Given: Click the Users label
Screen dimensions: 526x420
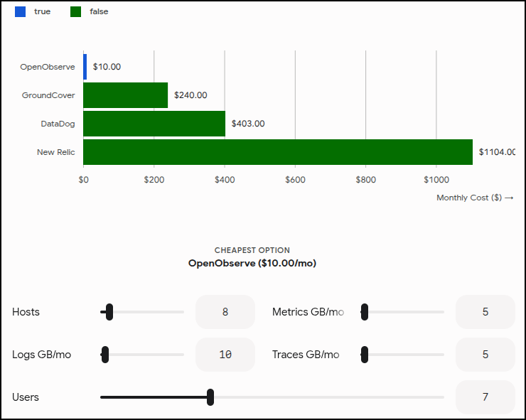Looking at the screenshot, I should (x=26, y=397).
